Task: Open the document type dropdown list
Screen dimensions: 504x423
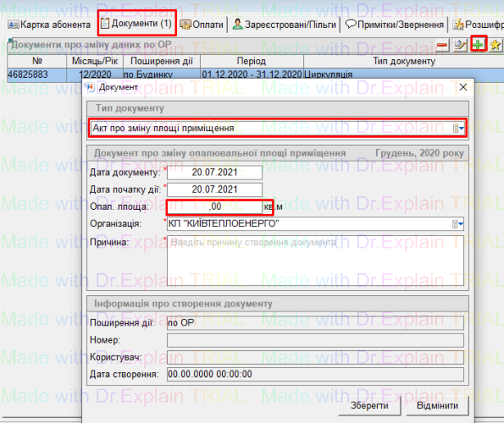Action: (460, 129)
